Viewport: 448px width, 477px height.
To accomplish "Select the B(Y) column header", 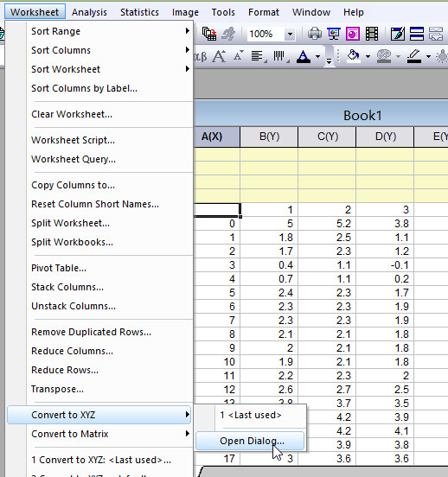I will click(269, 137).
